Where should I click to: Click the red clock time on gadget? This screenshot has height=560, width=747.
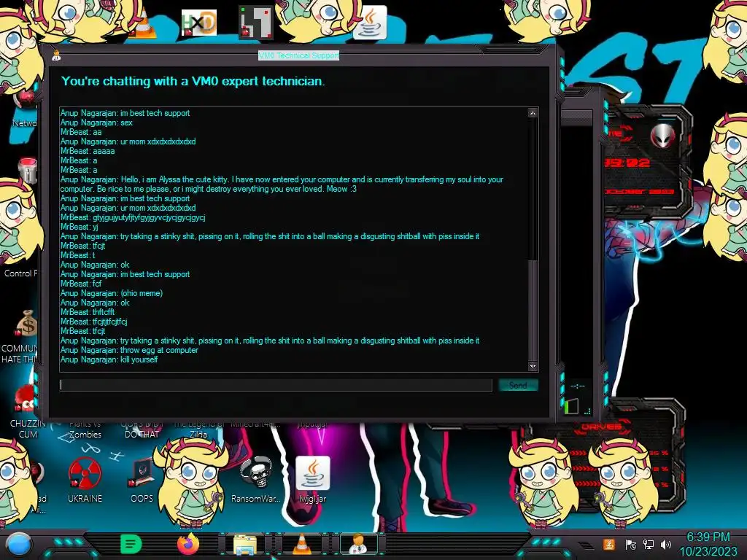click(x=627, y=163)
